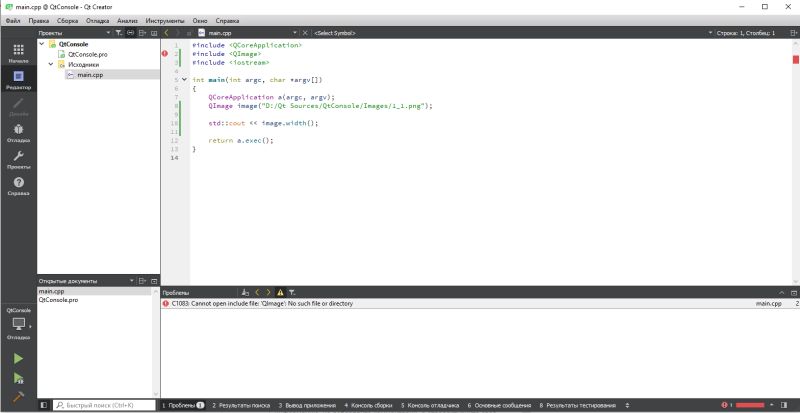Select QtConsole.pro in Открытые документы list
This screenshot has height=413, width=800.
[x=58, y=300]
